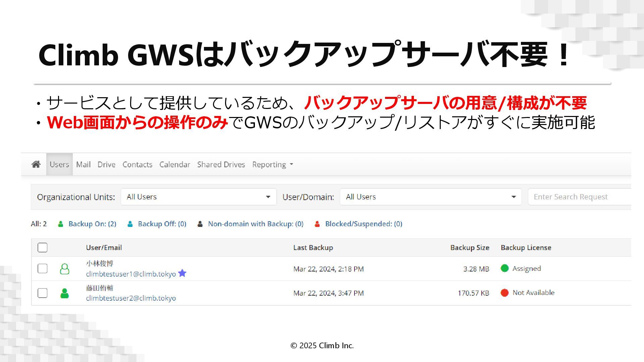This screenshot has height=362, width=644.
Task: Click the red Blocked/Suspended user icon
Action: click(x=317, y=224)
